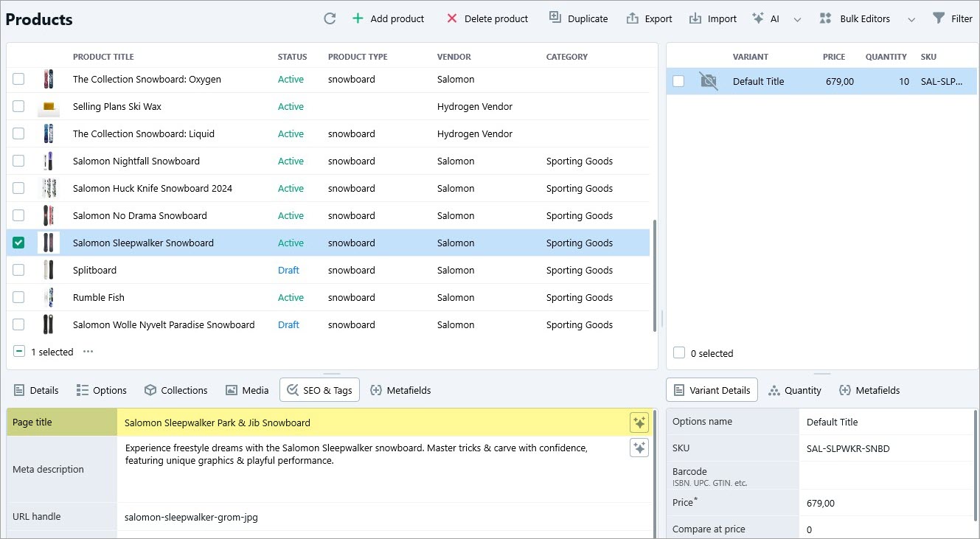Viewport: 980px width, 539px height.
Task: Click the Delete product X icon
Action: [452, 18]
